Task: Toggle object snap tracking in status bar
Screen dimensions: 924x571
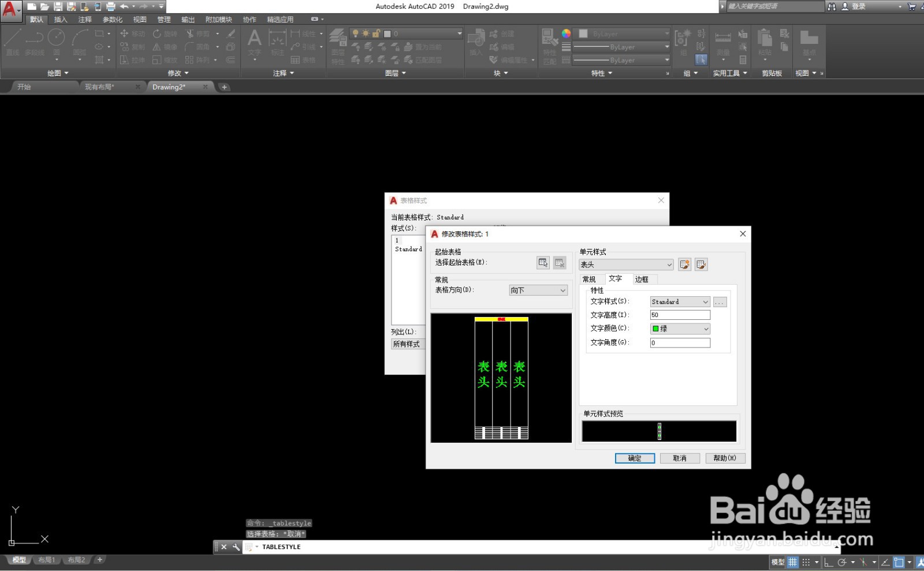Action: (885, 562)
